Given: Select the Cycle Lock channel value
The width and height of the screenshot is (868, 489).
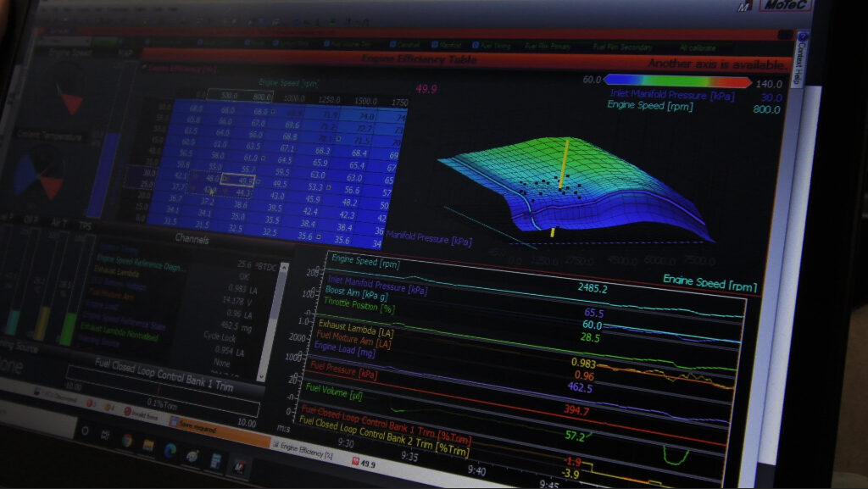Looking at the screenshot, I should click(220, 337).
